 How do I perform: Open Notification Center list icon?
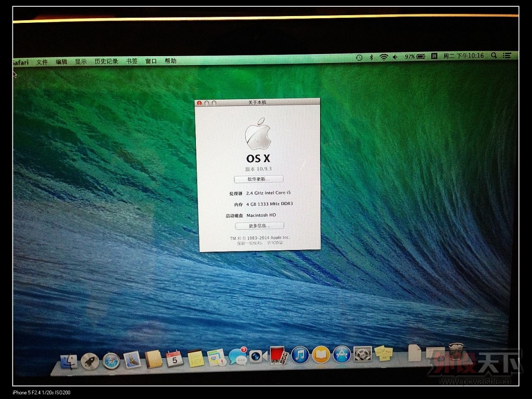pyautogui.click(x=507, y=55)
